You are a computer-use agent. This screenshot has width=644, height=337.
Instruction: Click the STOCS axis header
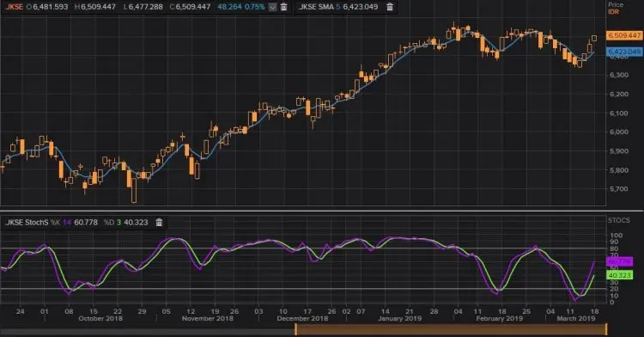click(x=618, y=220)
